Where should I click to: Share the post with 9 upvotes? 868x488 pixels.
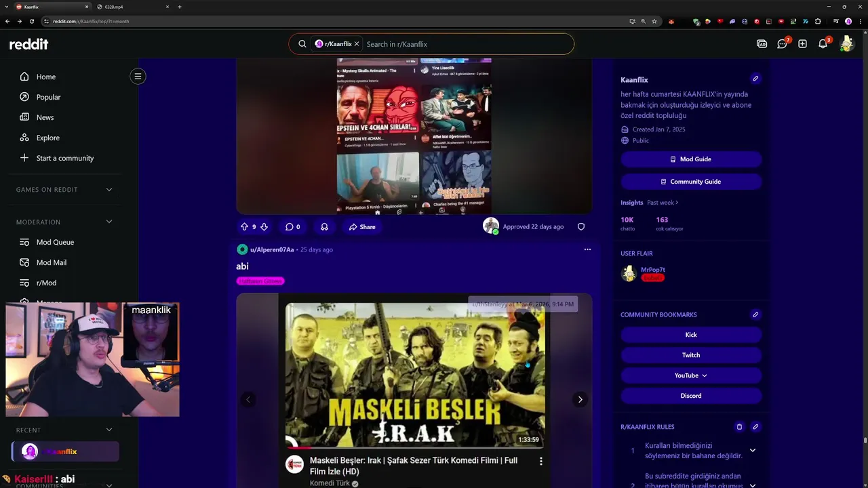(362, 227)
